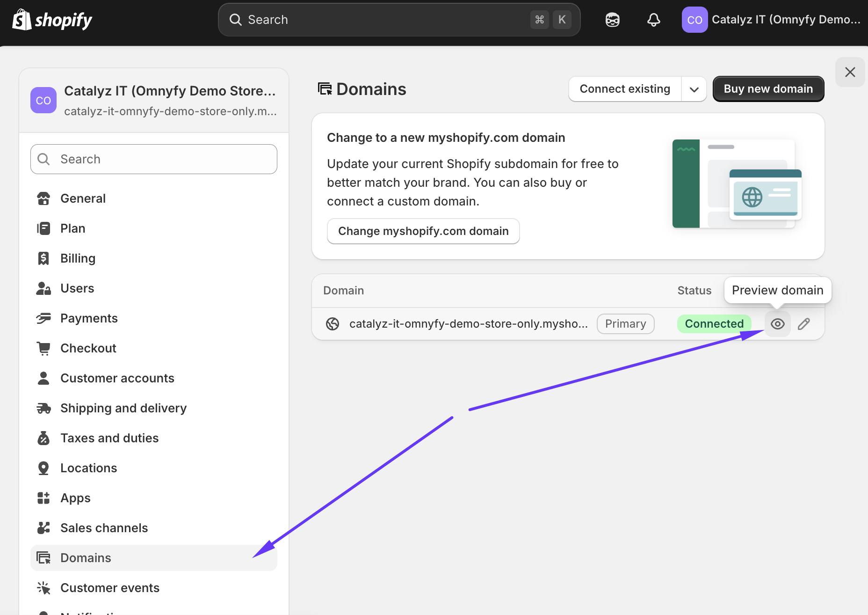Viewport: 868px width, 615px height.
Task: Click the Sales channels icon
Action: [x=43, y=528]
